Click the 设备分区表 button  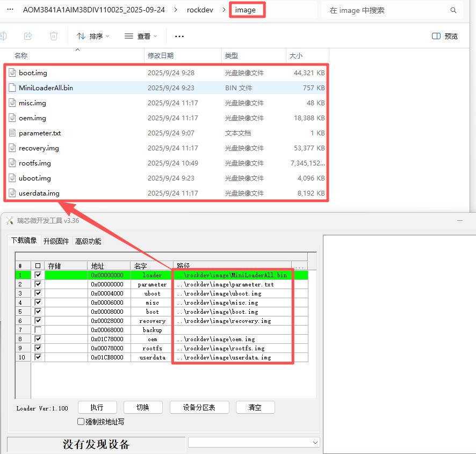[199, 407]
